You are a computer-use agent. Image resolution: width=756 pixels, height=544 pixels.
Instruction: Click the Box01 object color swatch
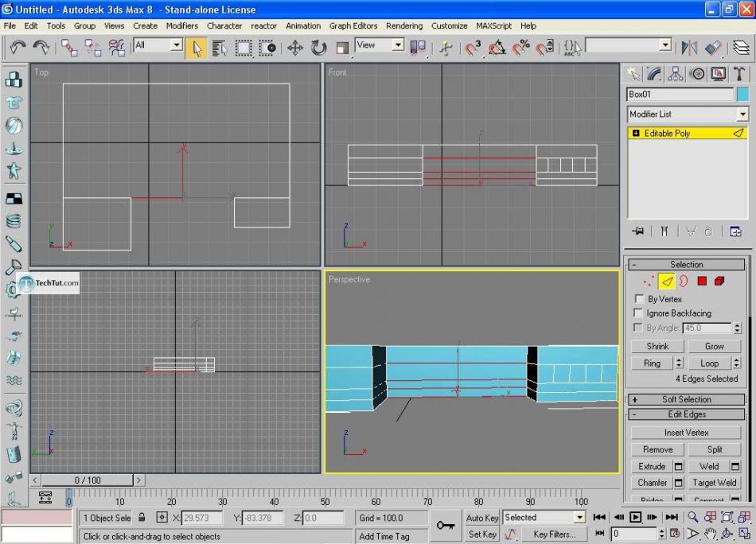[742, 94]
